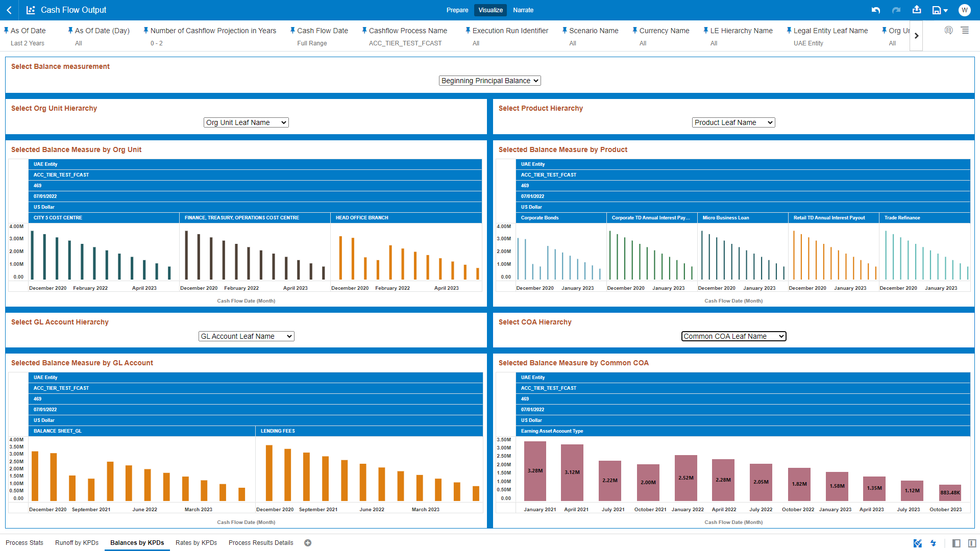This screenshot has width=980, height=551.
Task: Open the Process Results Details tab
Action: click(x=261, y=543)
